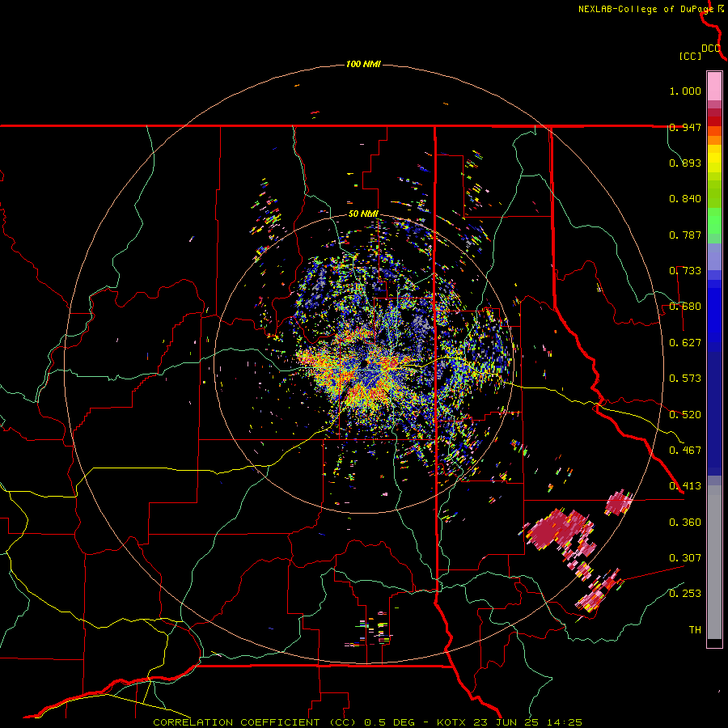
Task: Click the pink top segment of color bar
Action: 714,87
